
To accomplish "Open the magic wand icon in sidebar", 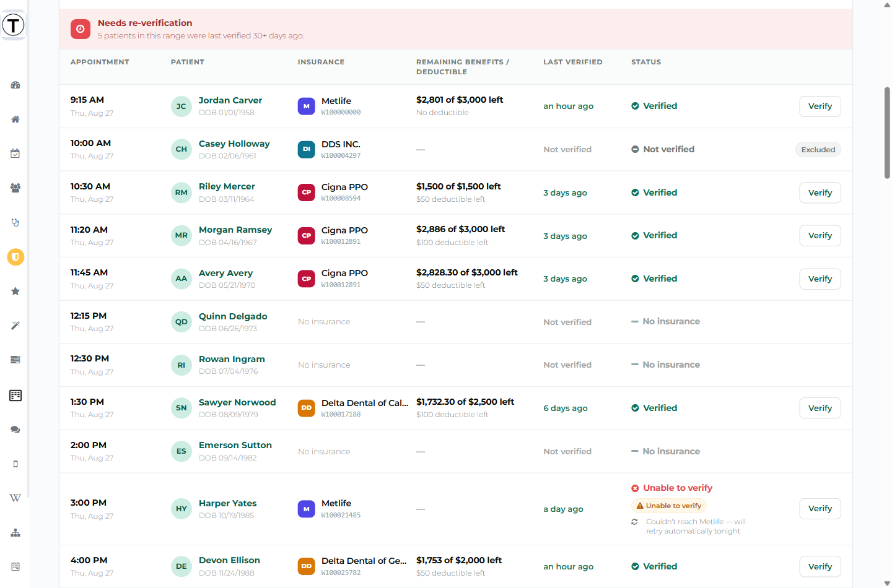I will [x=15, y=326].
